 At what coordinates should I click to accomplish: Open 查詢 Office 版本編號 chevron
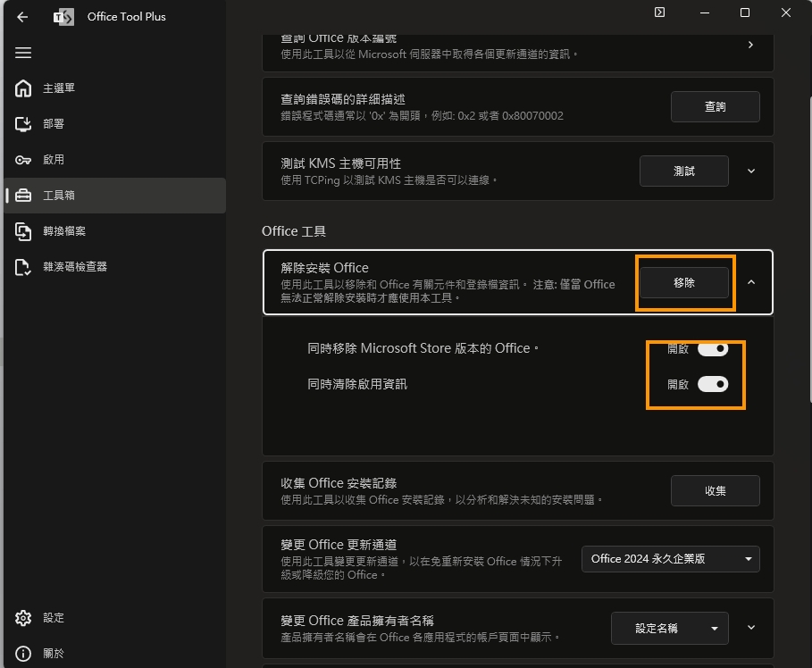750,45
